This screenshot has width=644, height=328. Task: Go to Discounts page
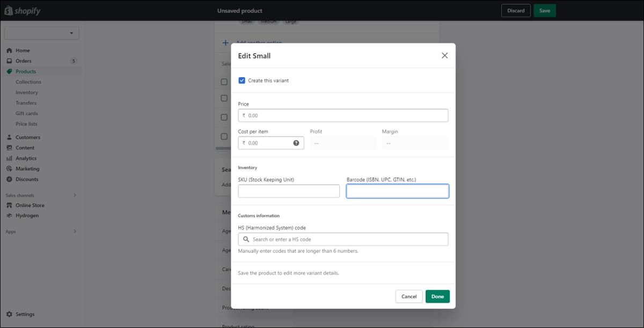[27, 179]
